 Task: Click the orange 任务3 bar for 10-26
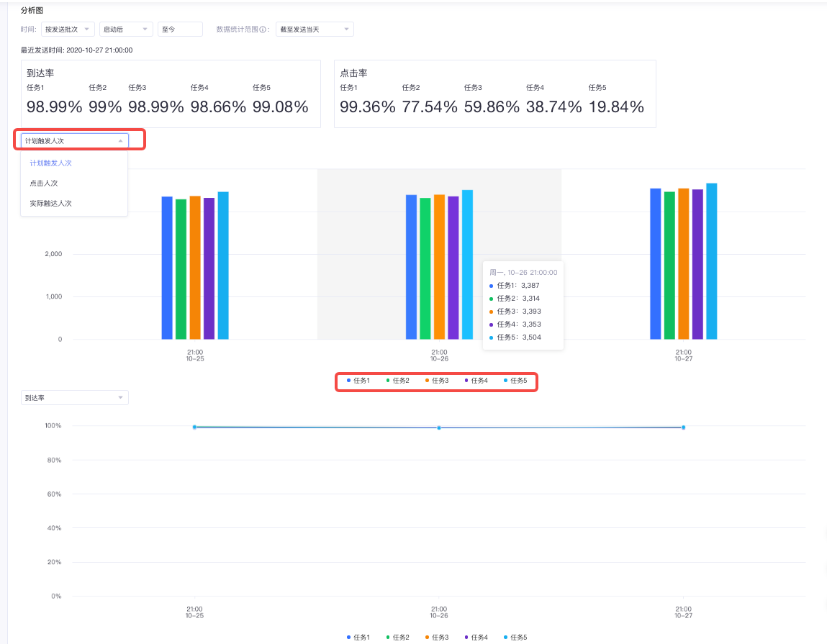(x=439, y=267)
